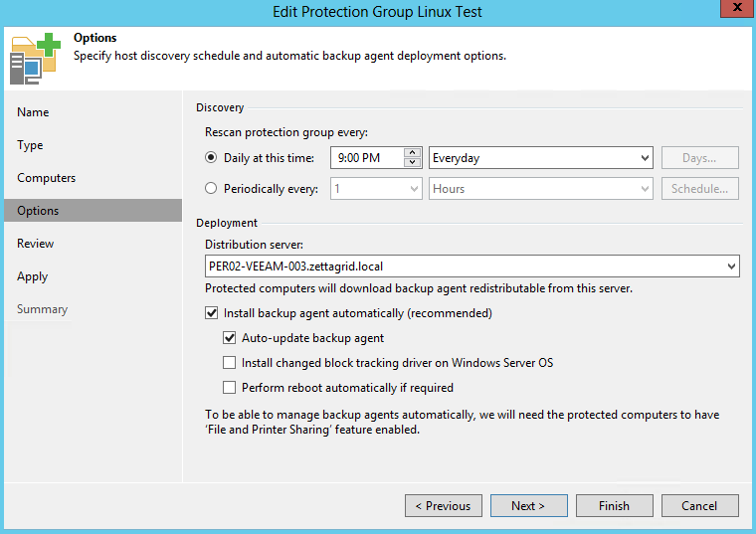Expand the Distribution server dropdown
756x534 pixels.
coord(472,267)
